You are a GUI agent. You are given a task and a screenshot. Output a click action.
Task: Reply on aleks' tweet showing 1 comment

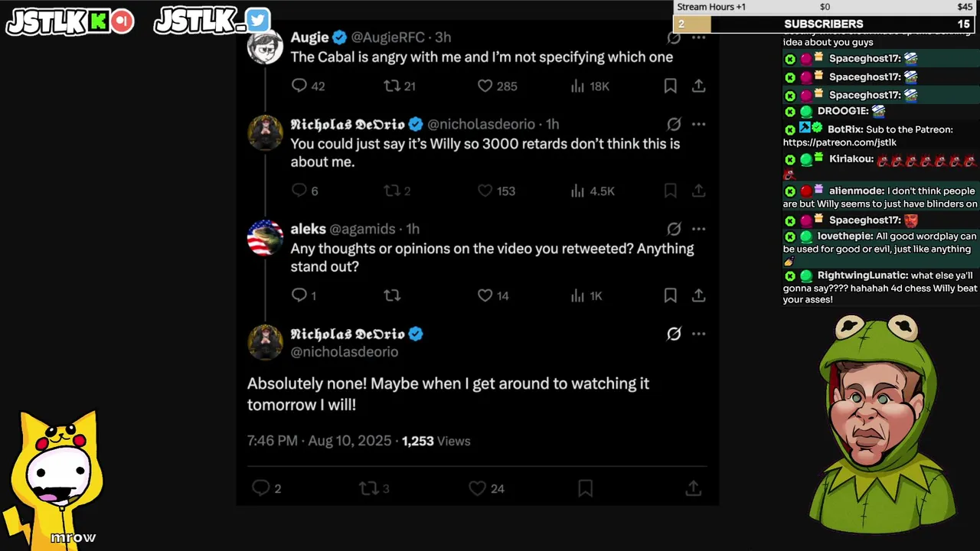pyautogui.click(x=299, y=295)
